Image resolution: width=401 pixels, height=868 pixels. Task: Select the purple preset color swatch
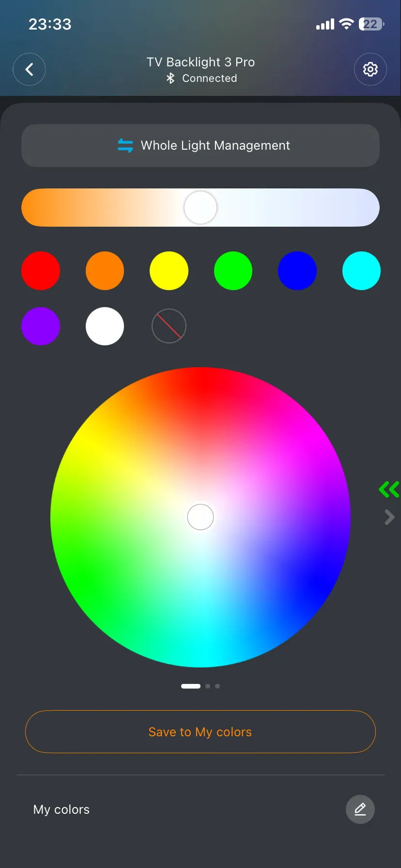tap(41, 326)
